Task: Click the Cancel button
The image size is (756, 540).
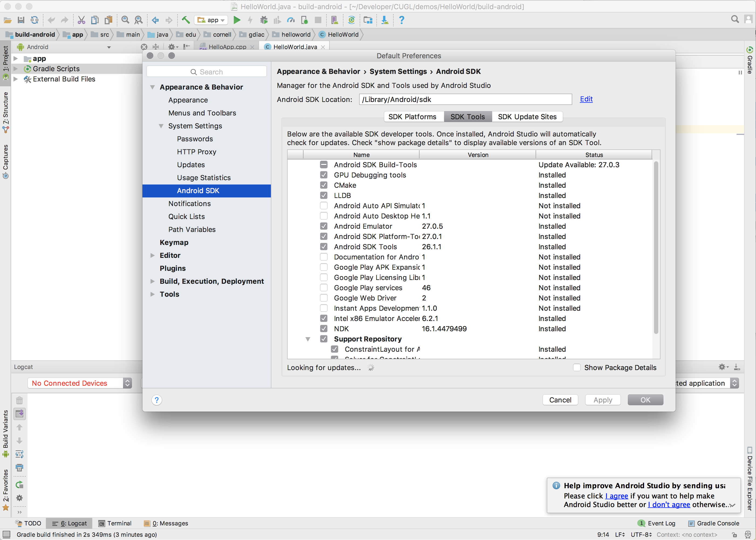Action: click(560, 400)
